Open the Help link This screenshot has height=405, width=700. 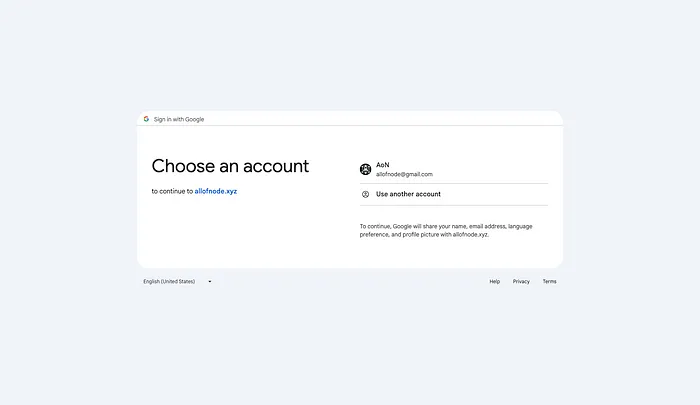[494, 282]
